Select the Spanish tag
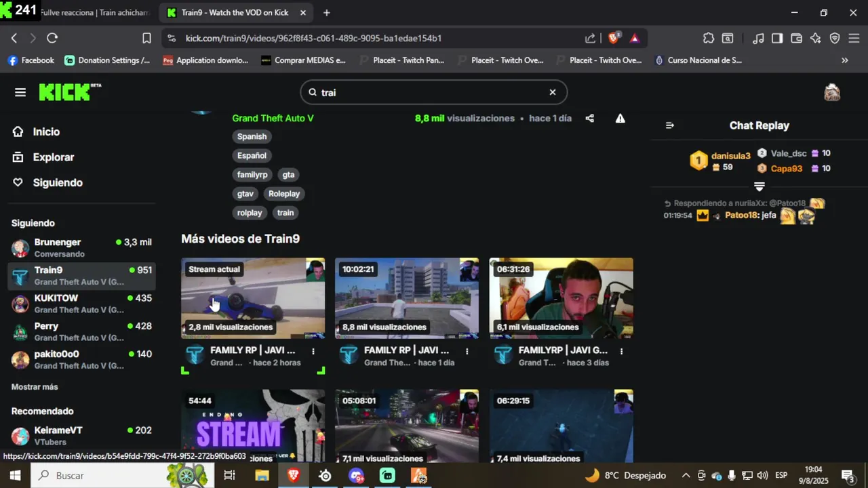The height and width of the screenshot is (488, 868). pos(252,136)
